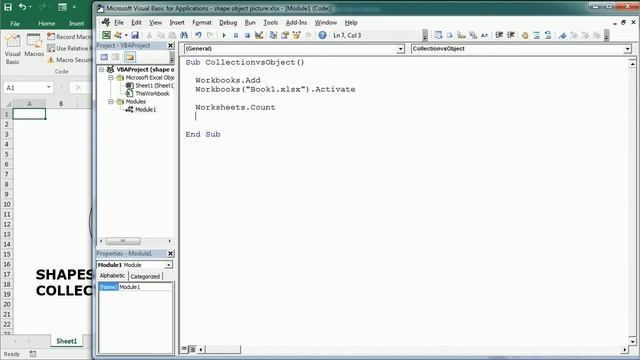This screenshot has width=640, height=360.
Task: Open the Insert UserForm dropdown arrow
Action: (126, 36)
